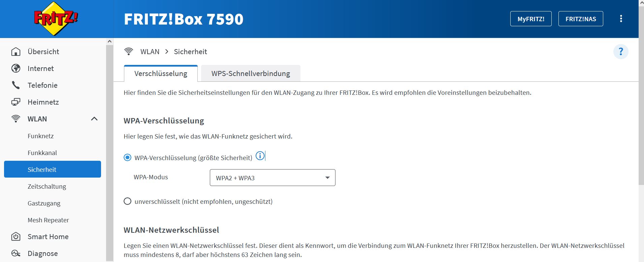
Task: Click the Heimnetz devices icon
Action: 16,102
